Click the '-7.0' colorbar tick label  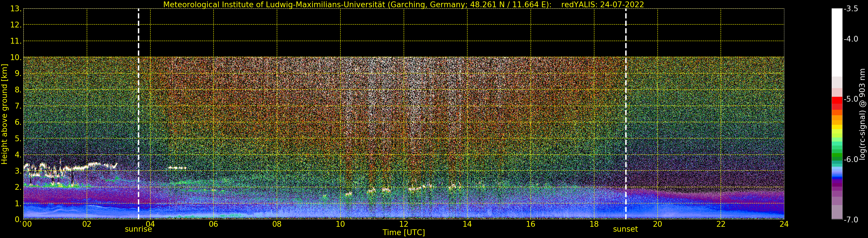point(851,220)
